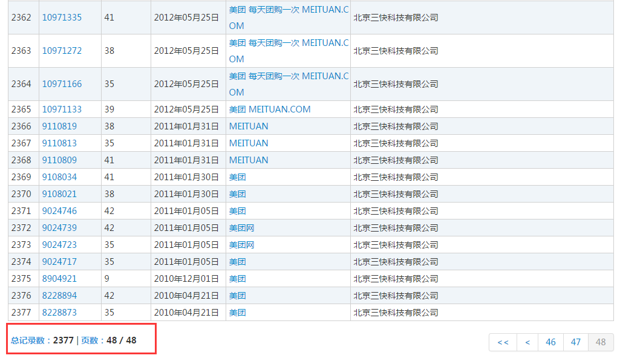Open 美团 link in row 2375
Image resolution: width=617 pixels, height=364 pixels.
(x=237, y=279)
